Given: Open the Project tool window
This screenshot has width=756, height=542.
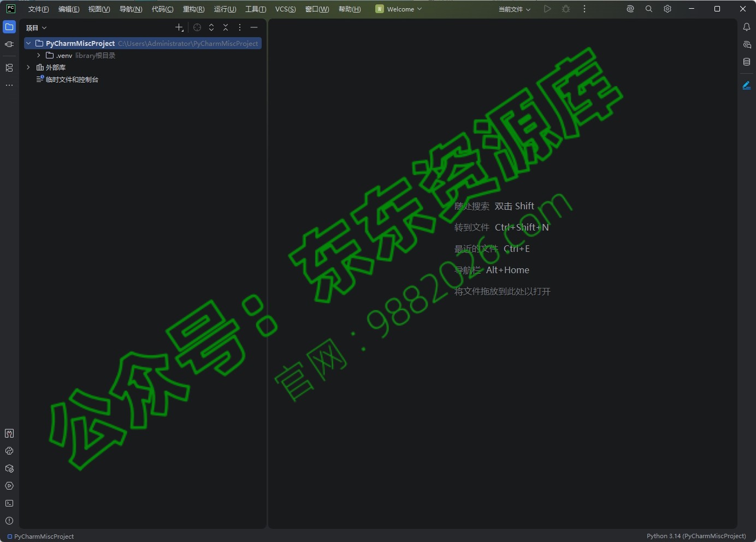Looking at the screenshot, I should [x=9, y=27].
